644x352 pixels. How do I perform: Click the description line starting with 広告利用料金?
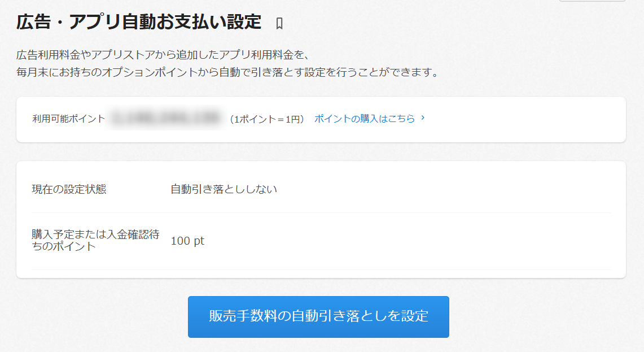(164, 55)
